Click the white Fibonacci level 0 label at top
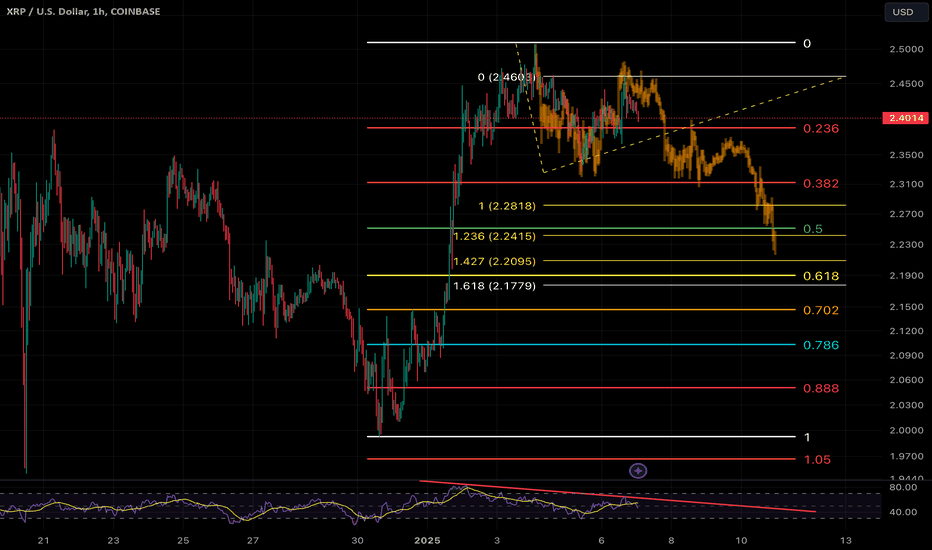The width and height of the screenshot is (932, 550). click(x=807, y=43)
